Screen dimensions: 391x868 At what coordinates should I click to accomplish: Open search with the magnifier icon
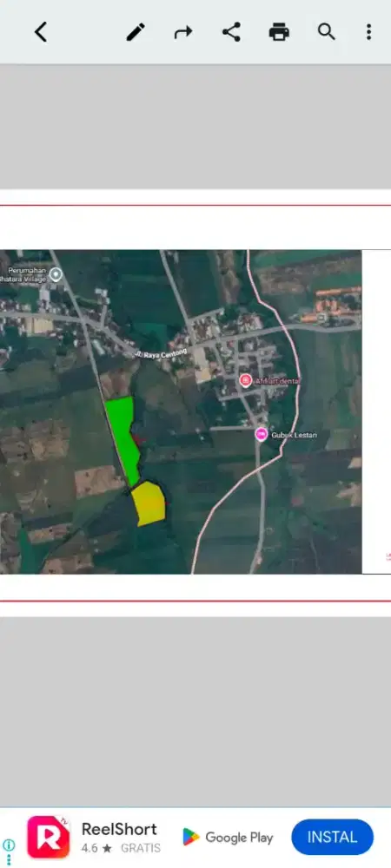pos(326,32)
